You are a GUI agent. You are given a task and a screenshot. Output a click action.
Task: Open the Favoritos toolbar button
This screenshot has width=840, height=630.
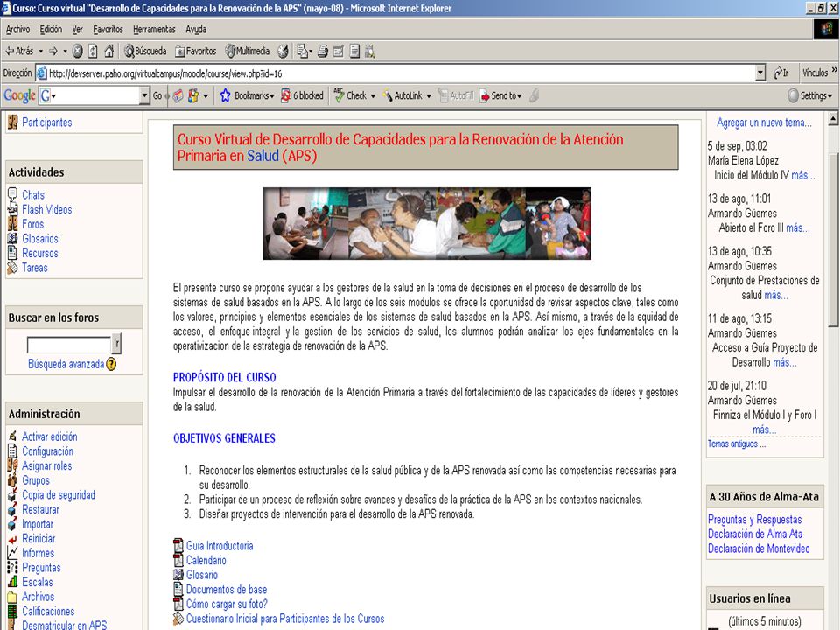pos(195,52)
